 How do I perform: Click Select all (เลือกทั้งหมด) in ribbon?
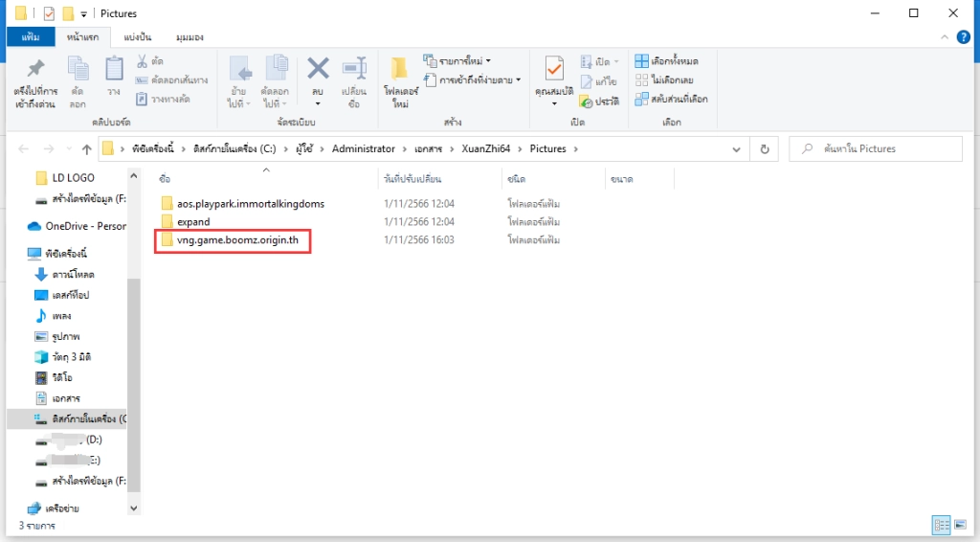point(671,61)
